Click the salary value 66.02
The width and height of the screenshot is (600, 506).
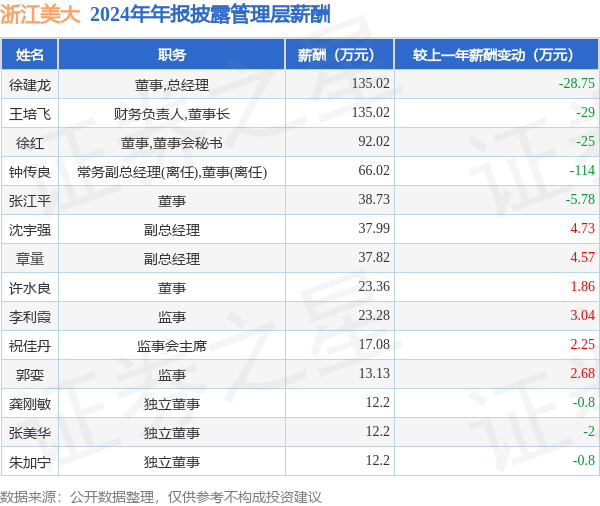click(x=374, y=170)
